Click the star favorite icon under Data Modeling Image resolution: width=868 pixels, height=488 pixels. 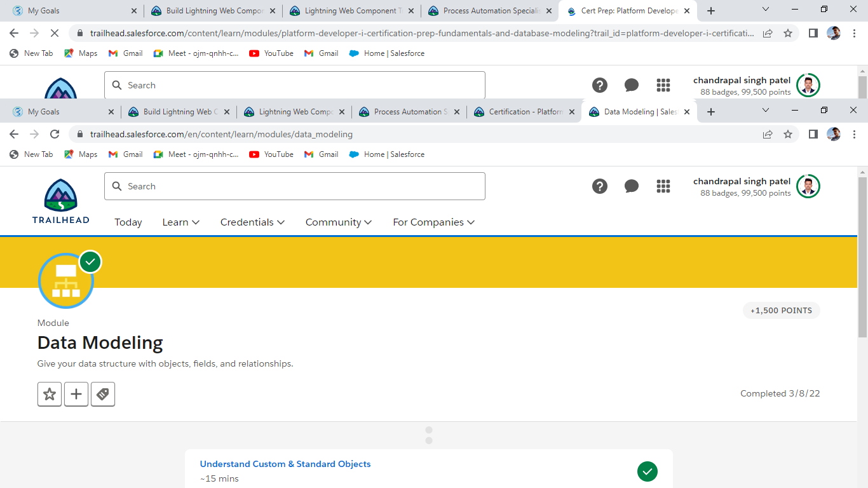coord(50,394)
